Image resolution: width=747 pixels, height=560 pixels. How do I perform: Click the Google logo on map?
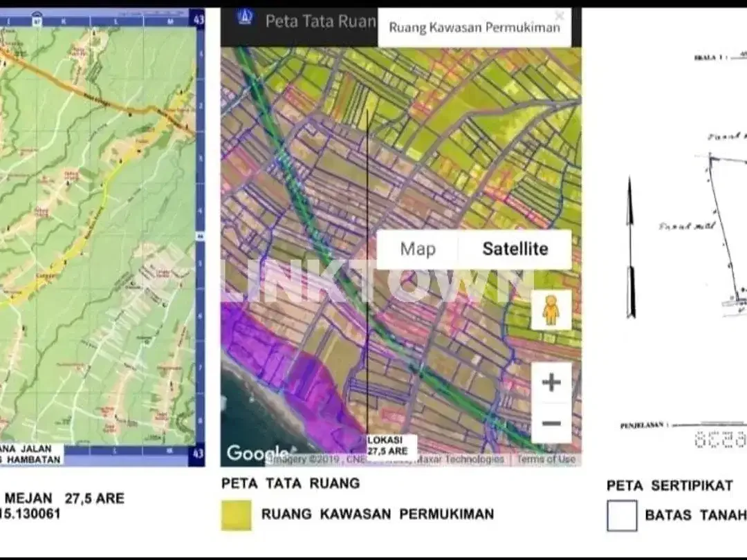pos(257,453)
